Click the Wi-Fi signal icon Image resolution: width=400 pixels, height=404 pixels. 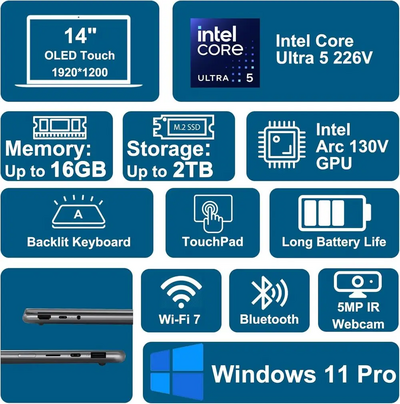[181, 292]
